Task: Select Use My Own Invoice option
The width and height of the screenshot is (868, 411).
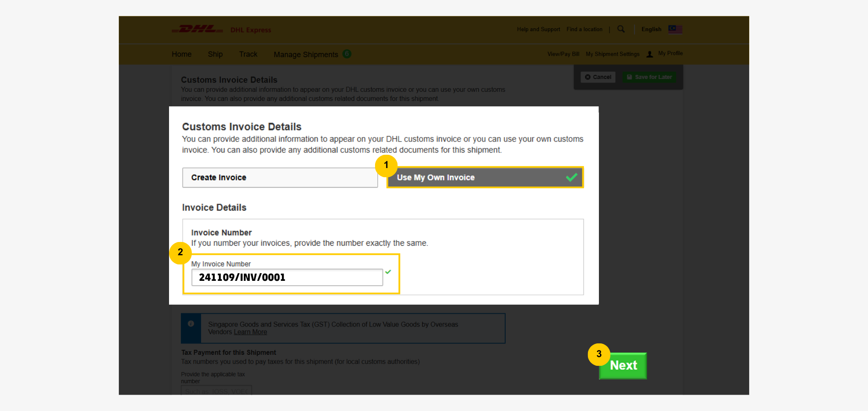Action: click(x=485, y=178)
